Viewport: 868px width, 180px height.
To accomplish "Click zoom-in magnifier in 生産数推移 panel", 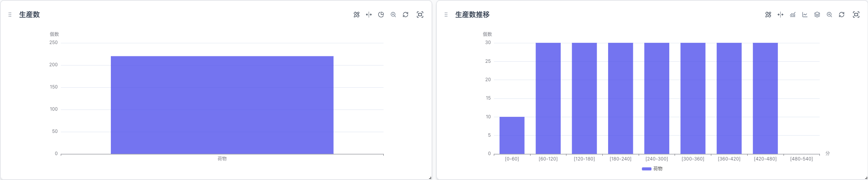I will (829, 15).
